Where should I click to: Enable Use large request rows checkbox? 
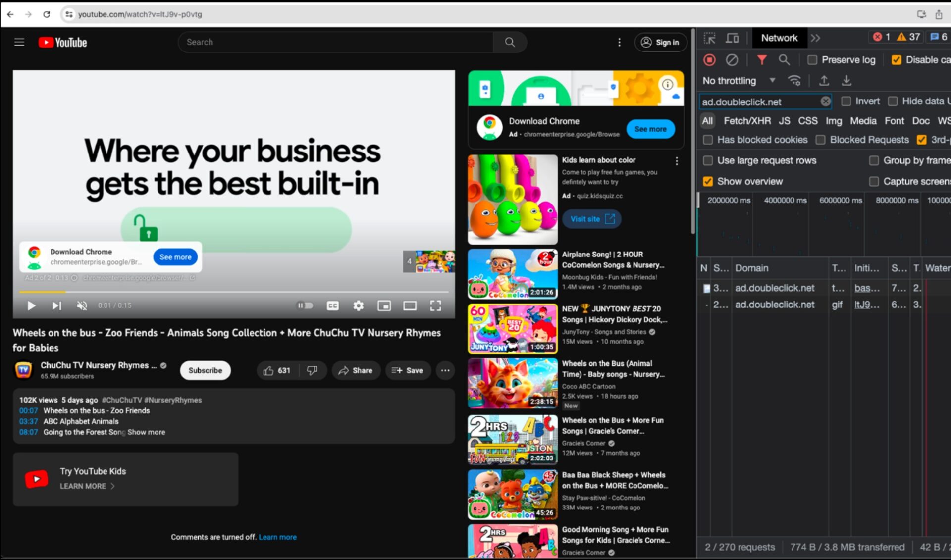708,160
